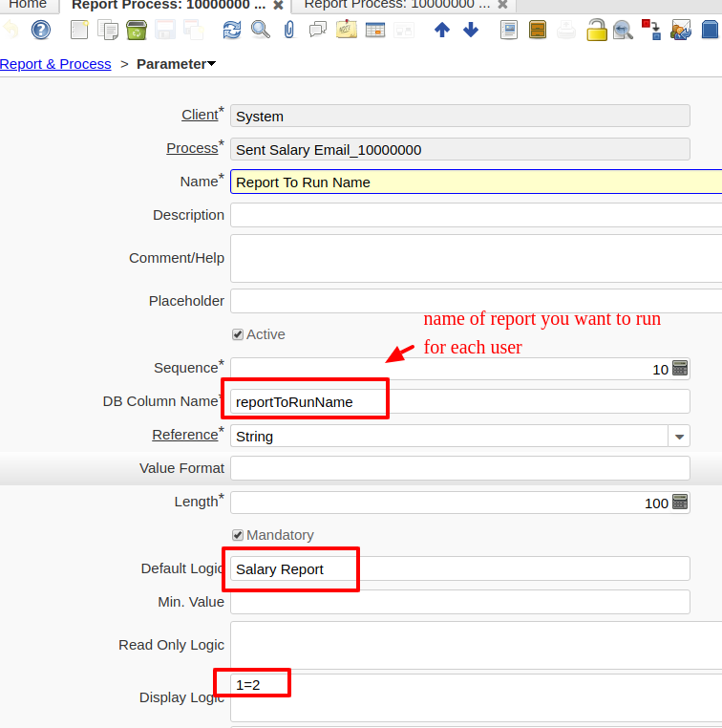The image size is (722, 728).
Task: Toggle the Active checkbox
Action: (x=238, y=334)
